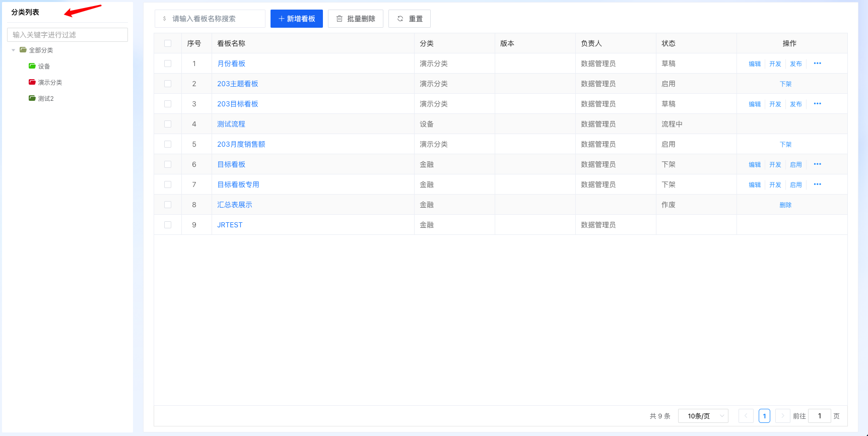The height and width of the screenshot is (436, 868).
Task: Open the more-actions ellipsis for 203目标看板 row
Action: pos(817,104)
